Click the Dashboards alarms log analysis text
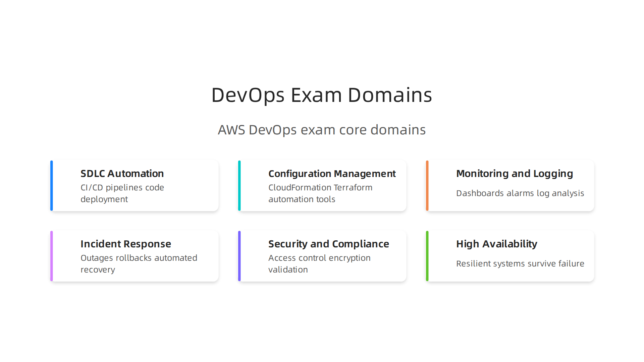The height and width of the screenshot is (362, 644). [520, 193]
